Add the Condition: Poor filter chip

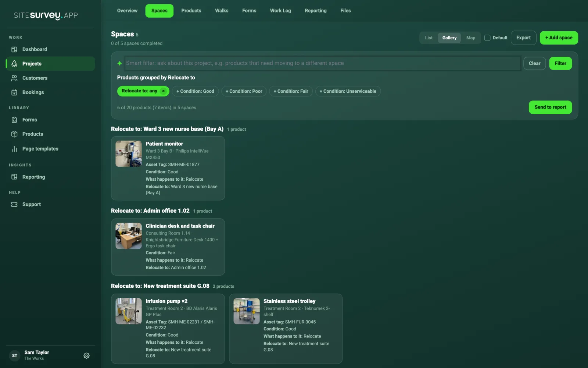tap(244, 91)
